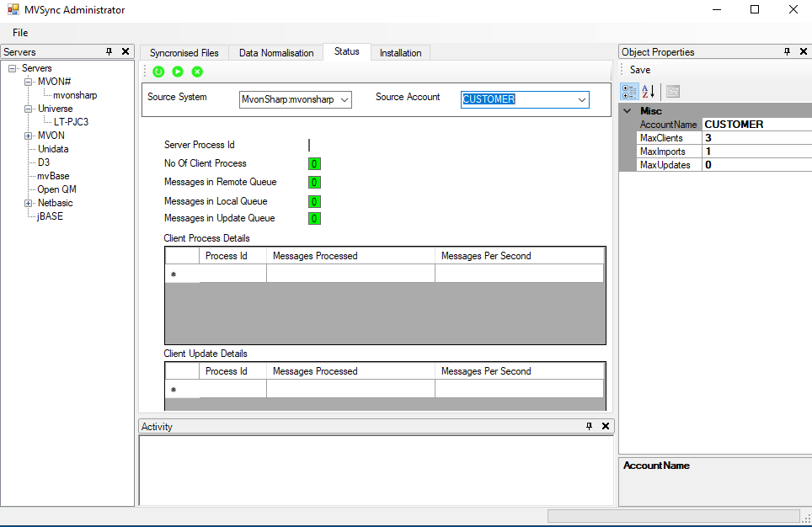
Task: Click the MVSync Administrator app icon
Action: tap(13, 9)
